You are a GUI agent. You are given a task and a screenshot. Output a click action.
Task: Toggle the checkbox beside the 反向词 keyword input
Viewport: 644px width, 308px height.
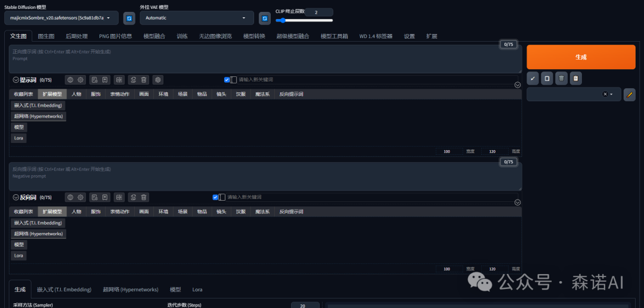(215, 197)
